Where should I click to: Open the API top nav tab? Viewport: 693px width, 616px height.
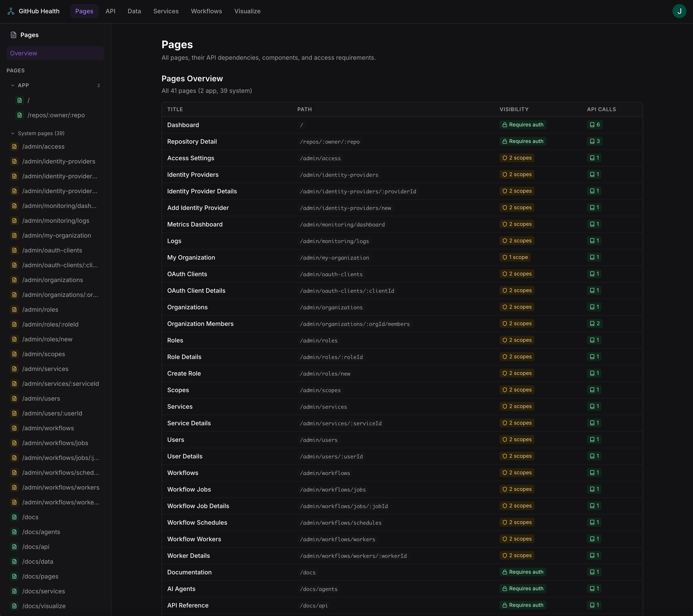tap(111, 11)
